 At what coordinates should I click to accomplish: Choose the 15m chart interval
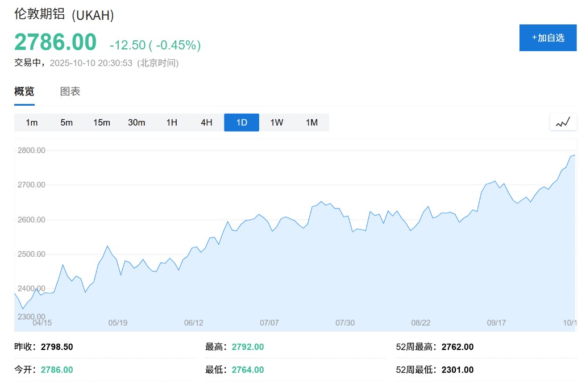(x=102, y=123)
